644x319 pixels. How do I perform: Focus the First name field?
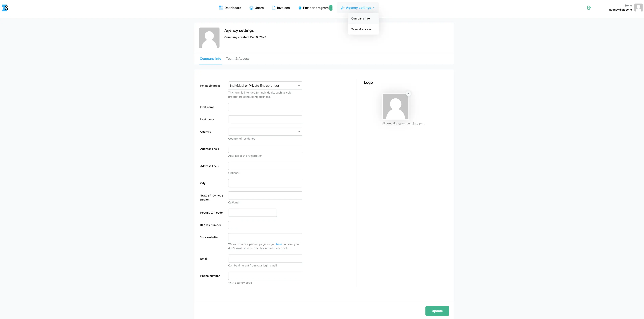(265, 107)
